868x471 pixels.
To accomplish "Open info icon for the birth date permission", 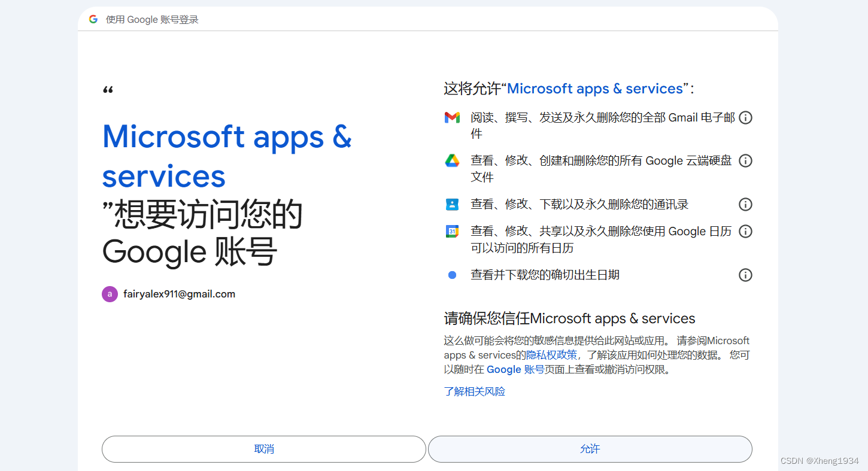I will (745, 275).
